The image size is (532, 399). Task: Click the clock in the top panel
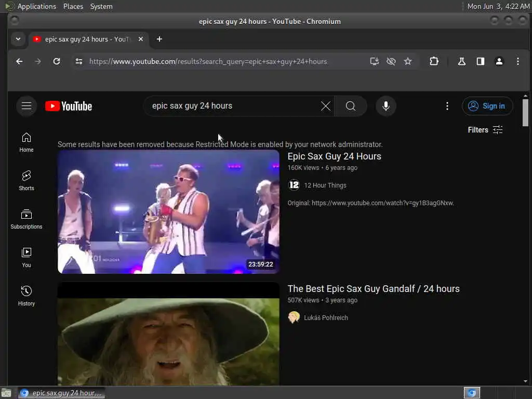pos(498,6)
